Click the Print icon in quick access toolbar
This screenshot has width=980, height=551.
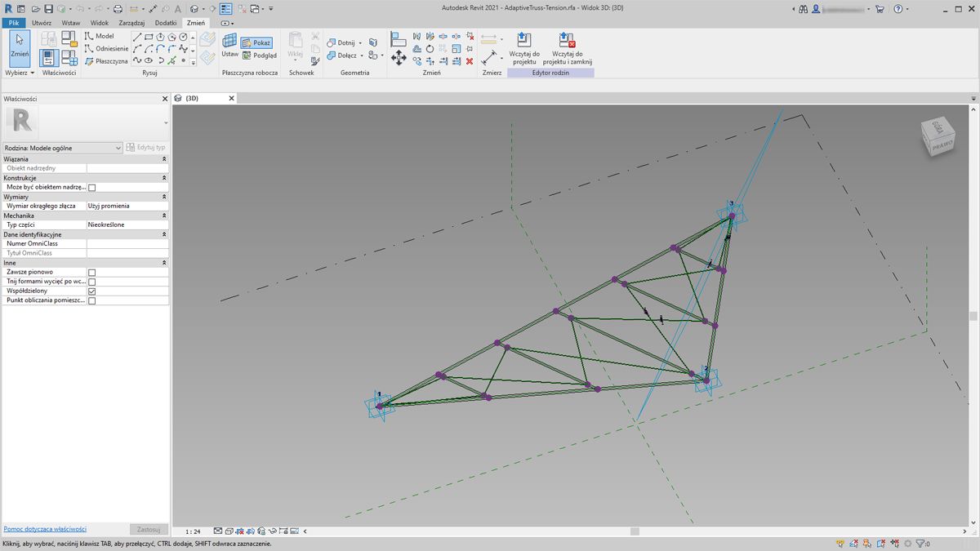[x=118, y=9]
